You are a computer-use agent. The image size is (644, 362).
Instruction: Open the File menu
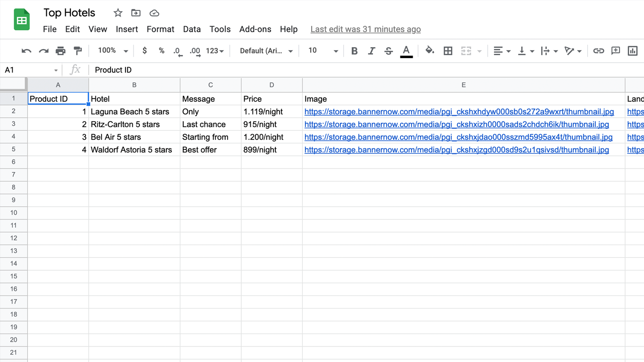pyautogui.click(x=50, y=29)
